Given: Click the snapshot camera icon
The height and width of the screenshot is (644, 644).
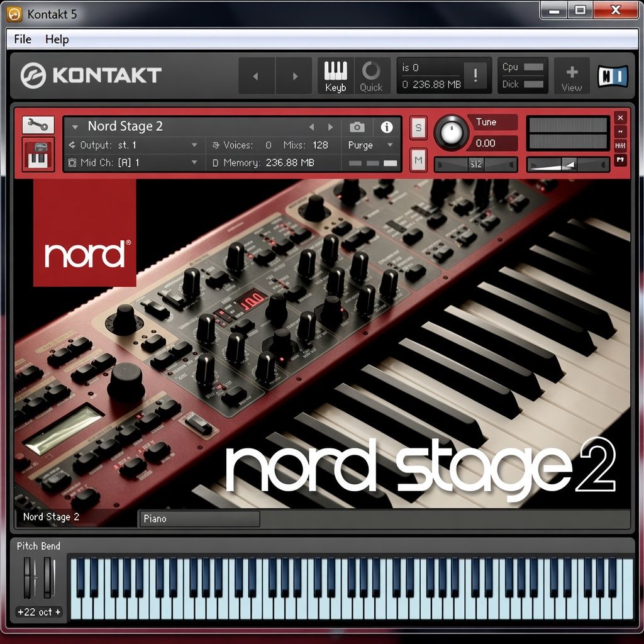Looking at the screenshot, I should point(357,127).
